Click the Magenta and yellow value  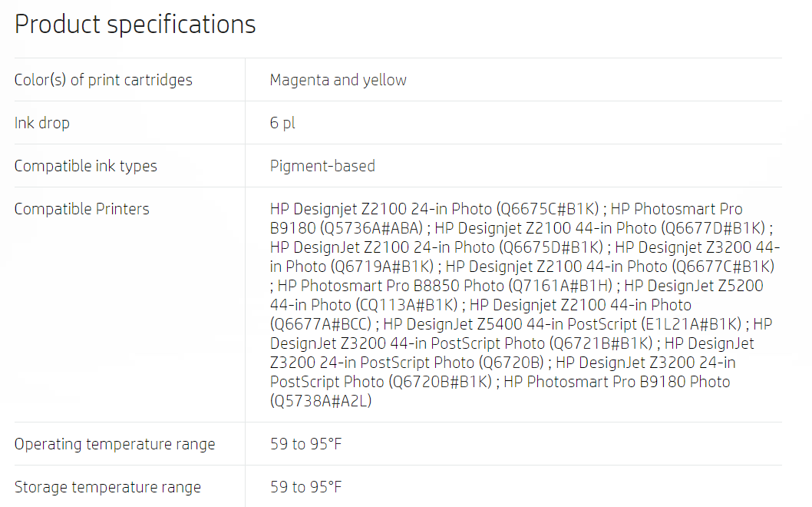[x=338, y=80]
